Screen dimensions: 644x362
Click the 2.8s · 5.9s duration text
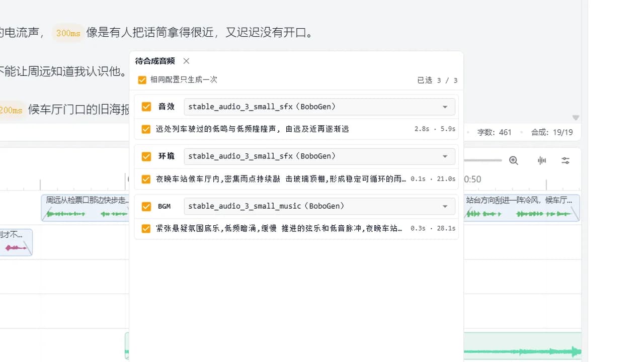pyautogui.click(x=435, y=129)
